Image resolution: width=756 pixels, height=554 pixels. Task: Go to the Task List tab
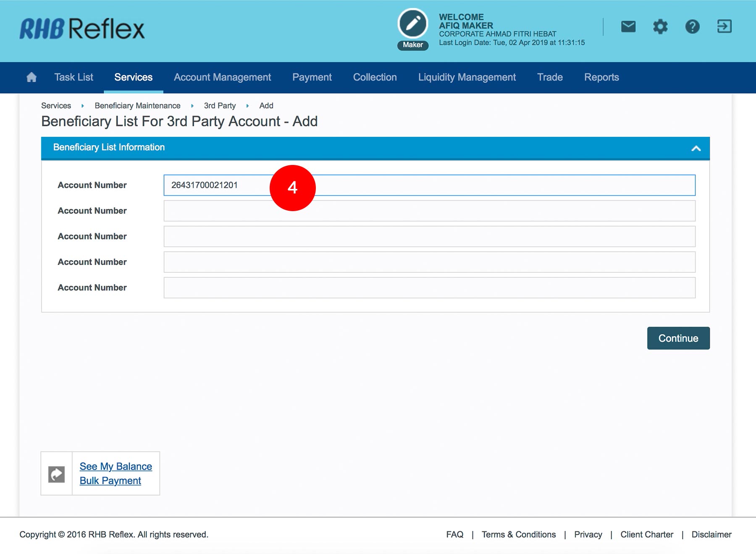73,77
